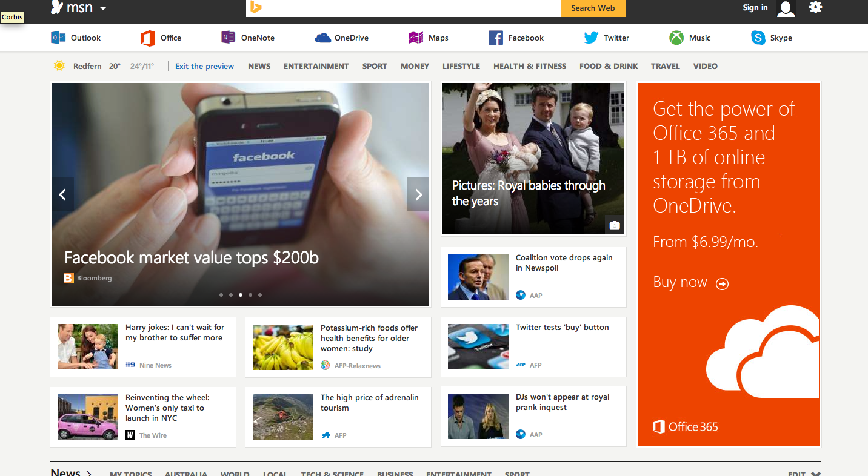The height and width of the screenshot is (476, 868).
Task: Open the user profile avatar icon
Action: [x=786, y=8]
